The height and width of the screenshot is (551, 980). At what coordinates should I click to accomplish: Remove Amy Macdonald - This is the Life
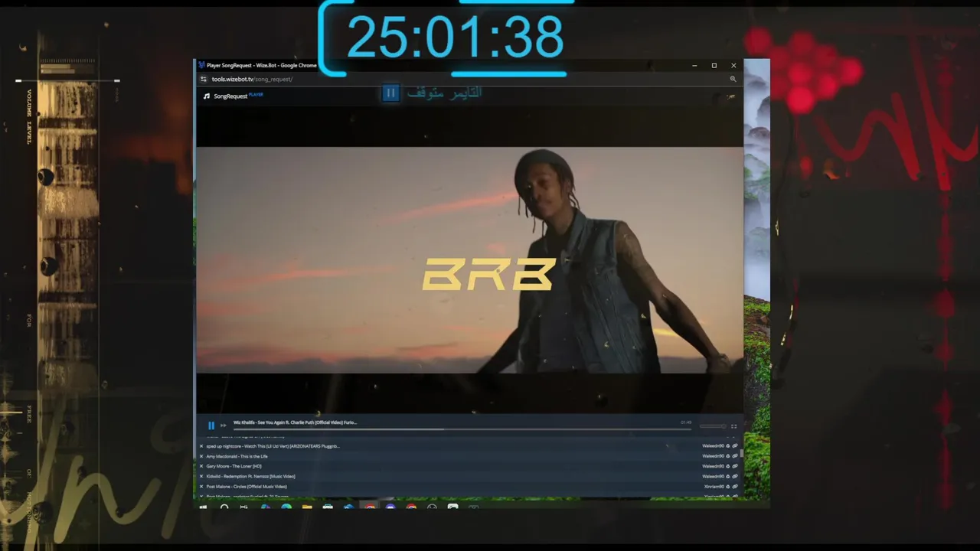point(201,456)
